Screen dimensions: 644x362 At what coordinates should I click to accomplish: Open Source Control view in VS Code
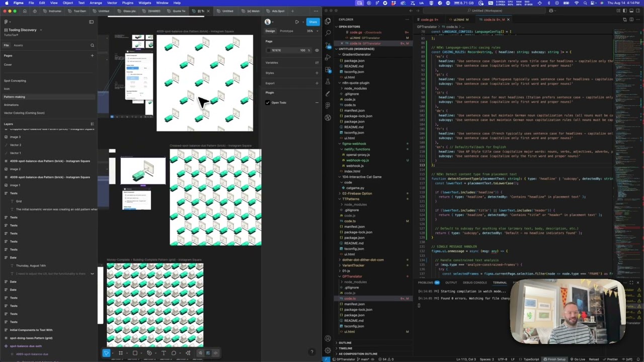pos(328,45)
